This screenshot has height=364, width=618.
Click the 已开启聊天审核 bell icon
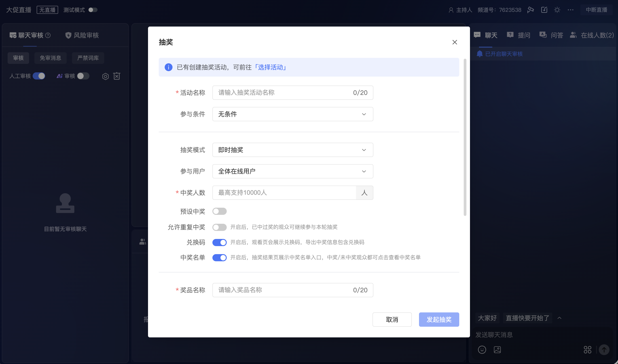click(479, 54)
